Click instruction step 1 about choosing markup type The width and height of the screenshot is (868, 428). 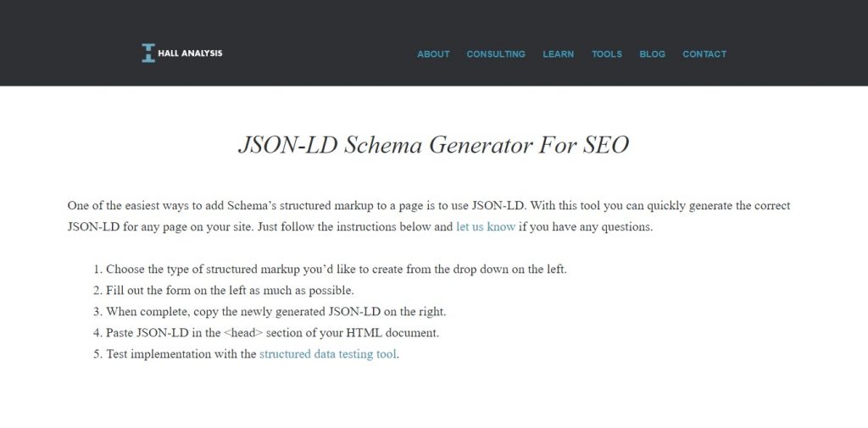(x=330, y=270)
